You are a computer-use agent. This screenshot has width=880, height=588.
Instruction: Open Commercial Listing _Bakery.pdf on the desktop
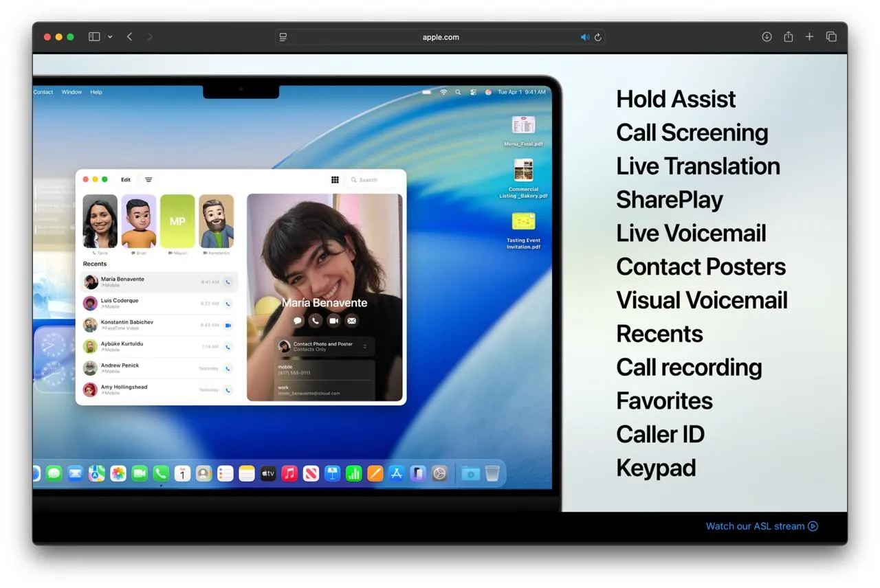523,179
